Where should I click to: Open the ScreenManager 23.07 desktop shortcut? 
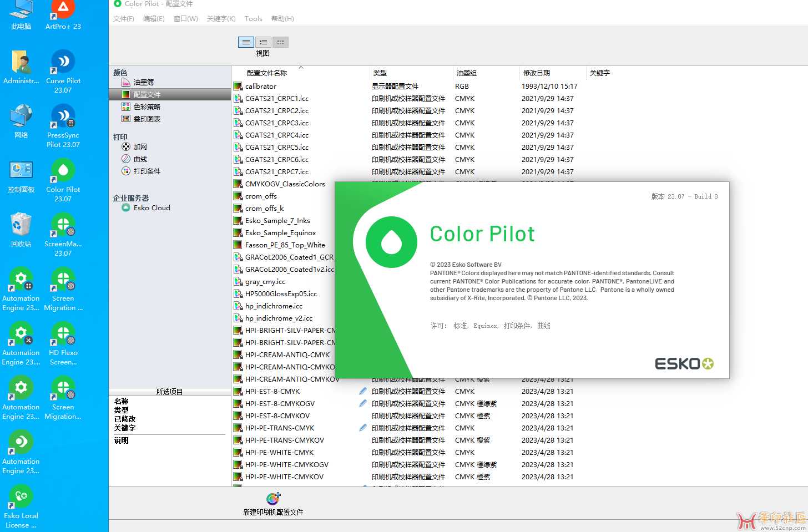click(63, 235)
